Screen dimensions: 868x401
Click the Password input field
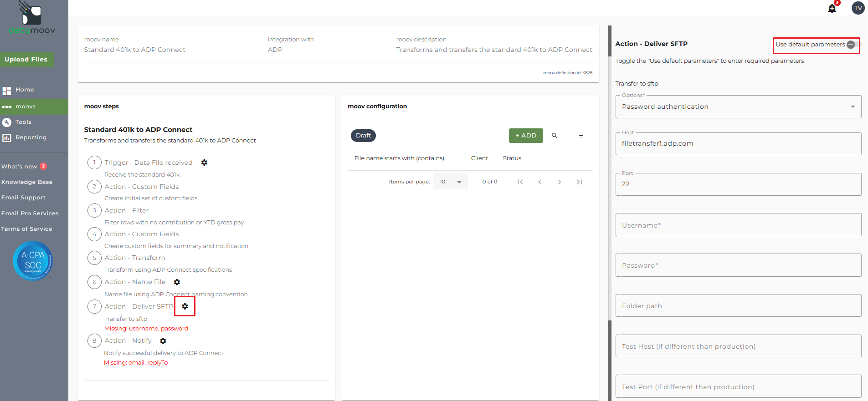[x=738, y=265]
